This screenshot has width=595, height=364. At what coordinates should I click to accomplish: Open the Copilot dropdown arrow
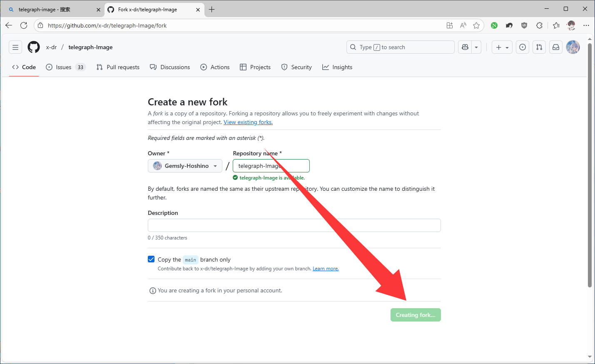(x=476, y=47)
